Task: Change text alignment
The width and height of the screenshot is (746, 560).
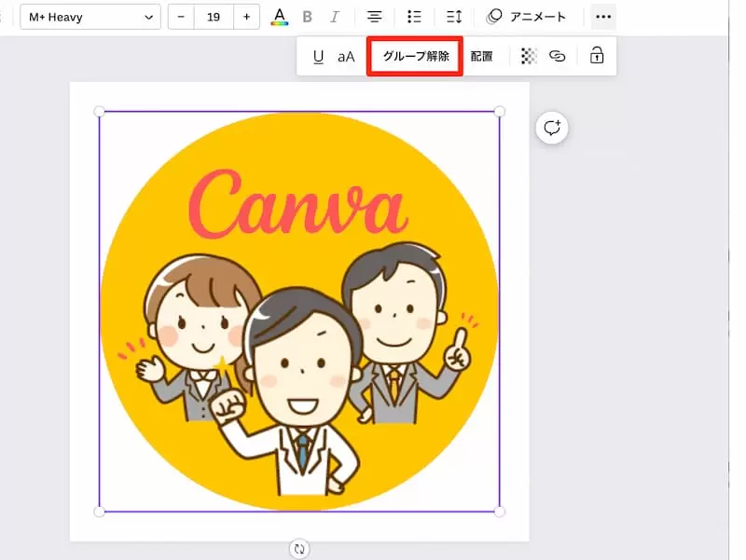Action: click(x=375, y=17)
